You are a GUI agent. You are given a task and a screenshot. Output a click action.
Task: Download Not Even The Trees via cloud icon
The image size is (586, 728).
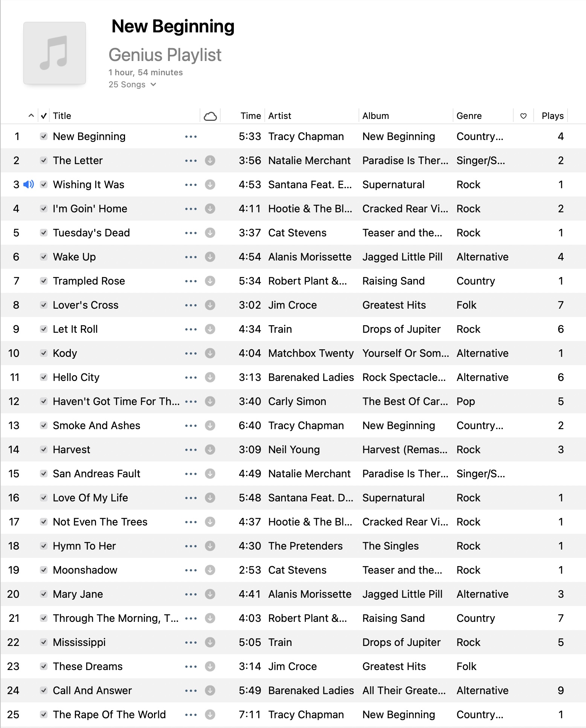pos(210,522)
